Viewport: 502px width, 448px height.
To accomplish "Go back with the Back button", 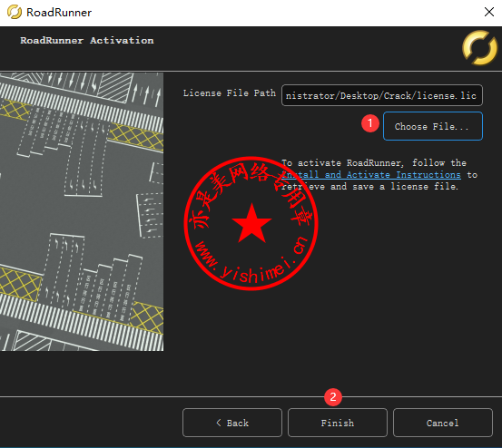I will coord(232,423).
